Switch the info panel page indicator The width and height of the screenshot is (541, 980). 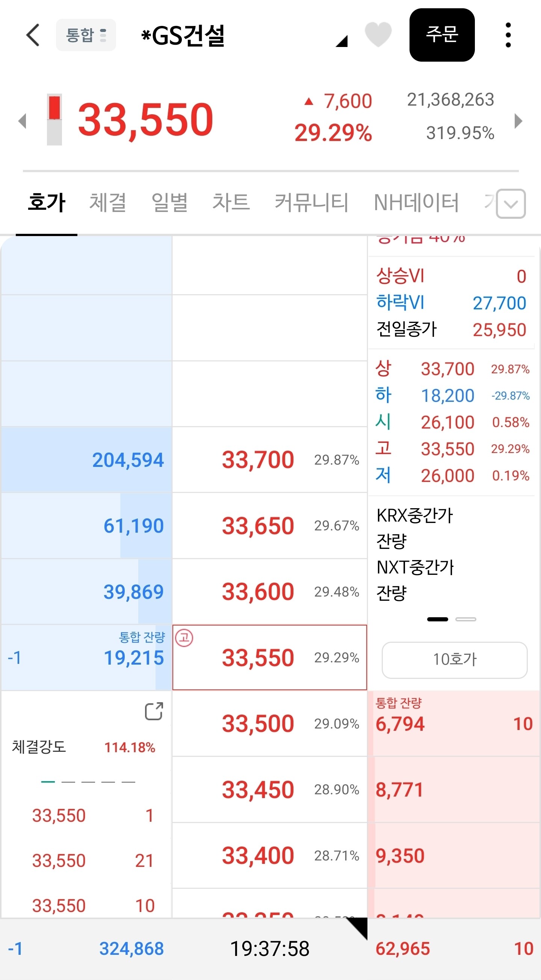(465, 620)
